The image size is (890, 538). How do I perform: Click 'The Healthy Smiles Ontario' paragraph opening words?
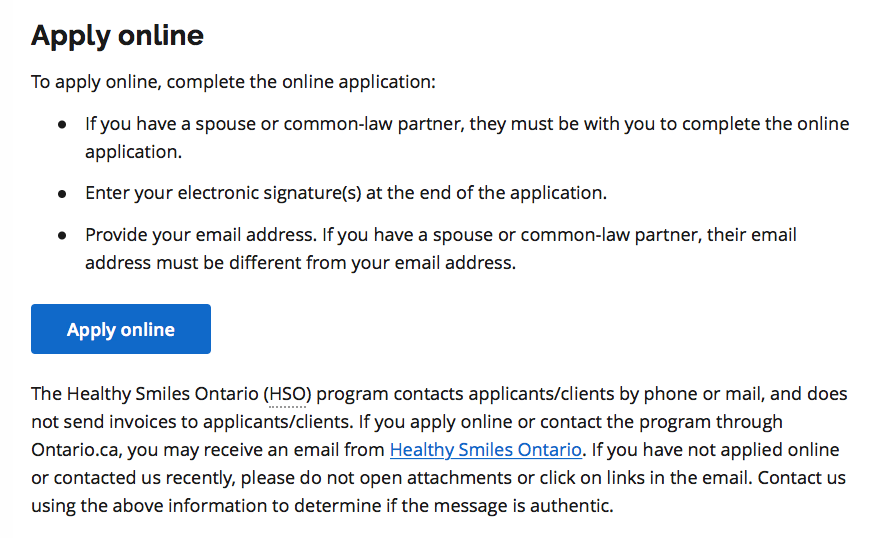click(145, 394)
